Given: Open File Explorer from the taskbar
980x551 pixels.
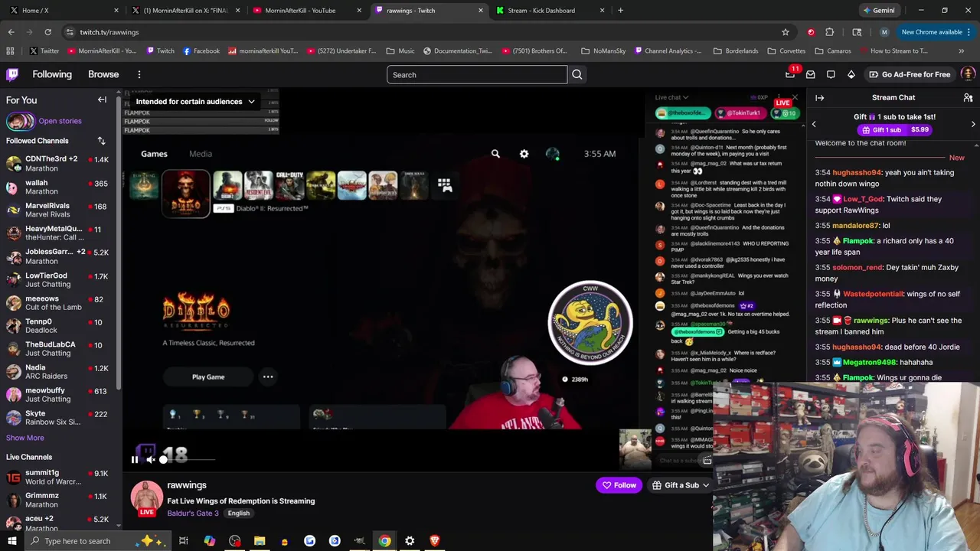Looking at the screenshot, I should 260,541.
